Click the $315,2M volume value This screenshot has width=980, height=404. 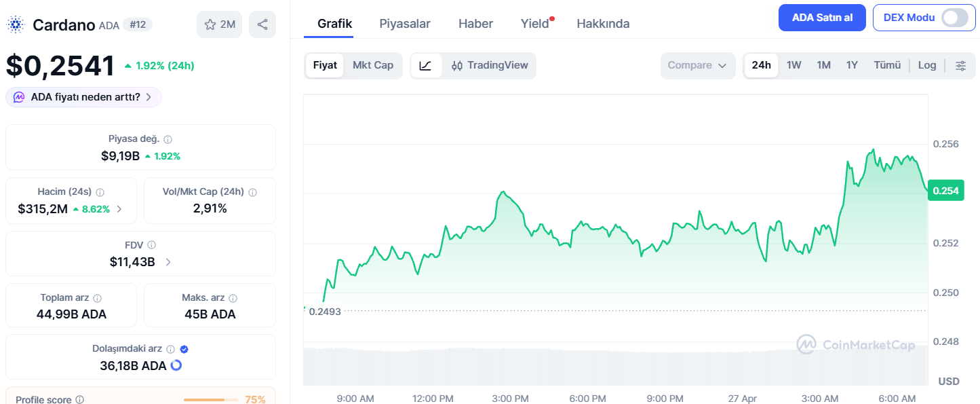click(x=43, y=209)
